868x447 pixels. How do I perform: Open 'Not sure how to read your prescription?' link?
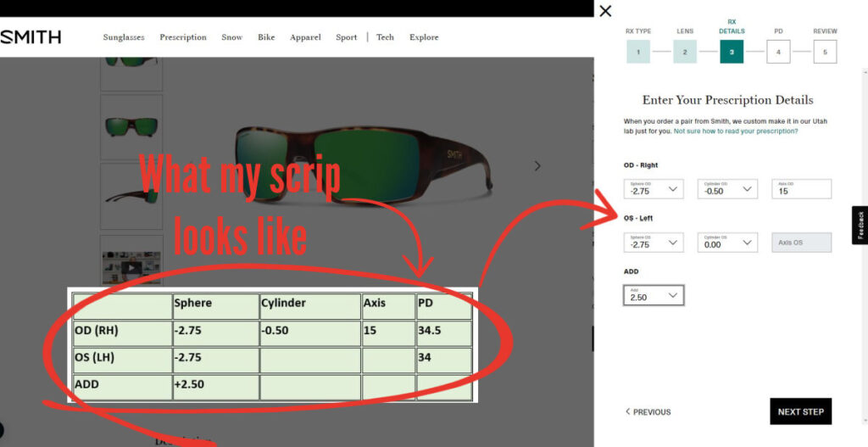[736, 131]
